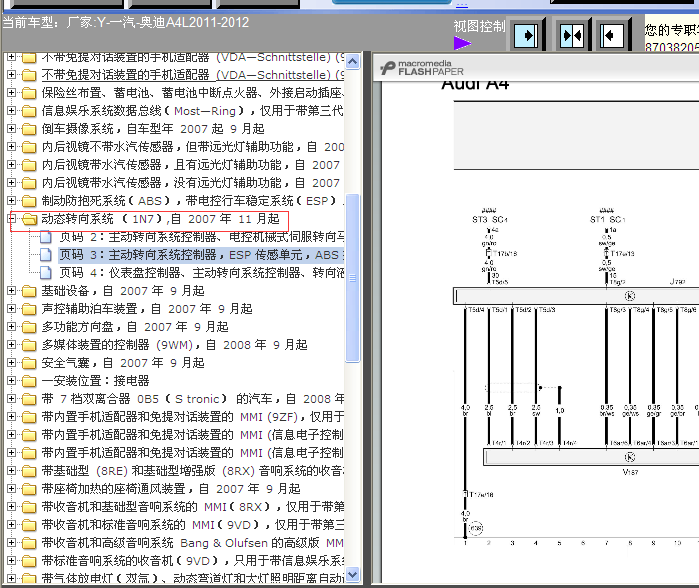
Task: Select 带收音机和标准音响系统的 MMI (9VD)
Action: [x=193, y=525]
